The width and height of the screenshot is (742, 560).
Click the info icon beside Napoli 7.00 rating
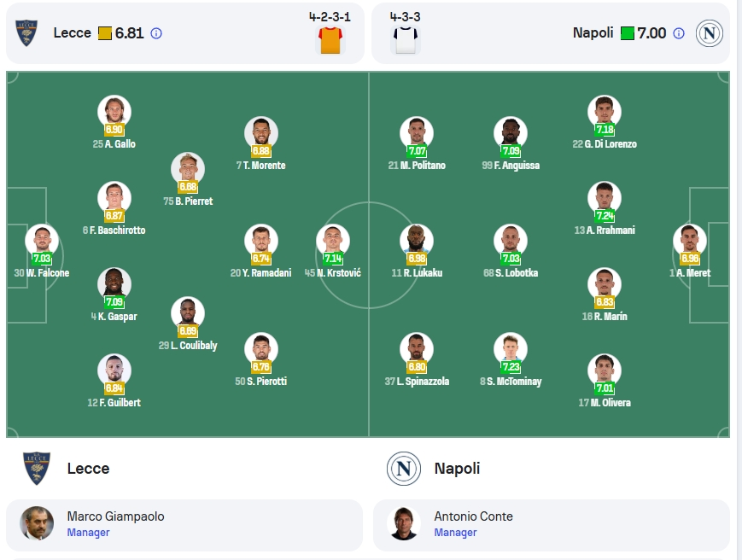(x=679, y=33)
